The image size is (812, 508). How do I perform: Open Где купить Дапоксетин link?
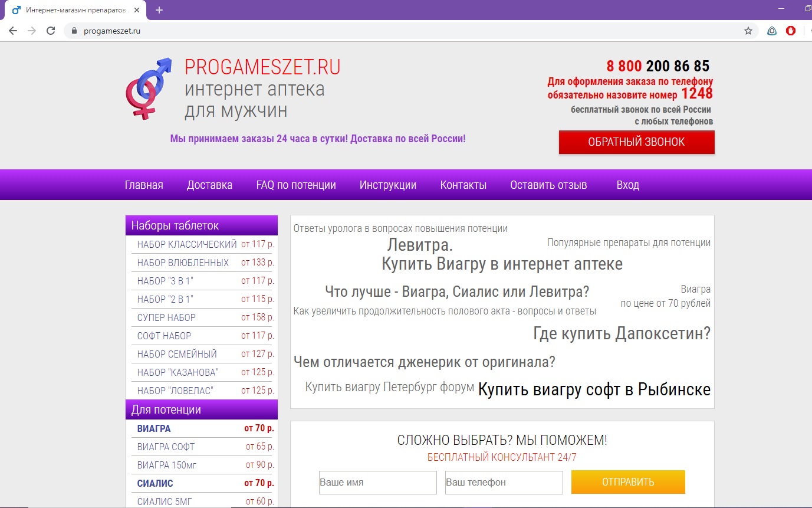pos(622,333)
